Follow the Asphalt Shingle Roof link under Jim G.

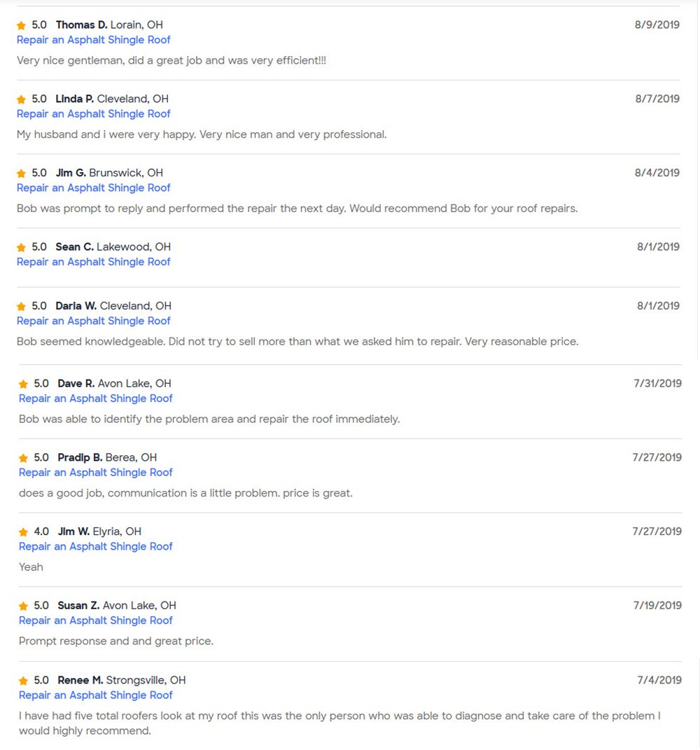click(x=94, y=188)
